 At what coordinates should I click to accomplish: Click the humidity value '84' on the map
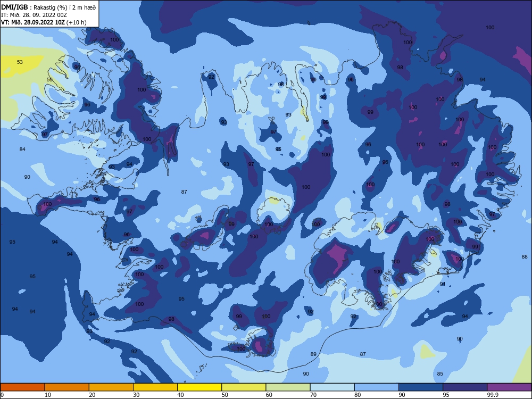point(22,149)
